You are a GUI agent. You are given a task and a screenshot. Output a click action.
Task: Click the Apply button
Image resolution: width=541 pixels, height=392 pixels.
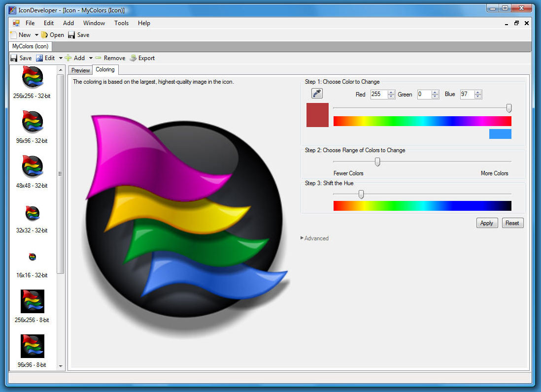click(x=486, y=223)
